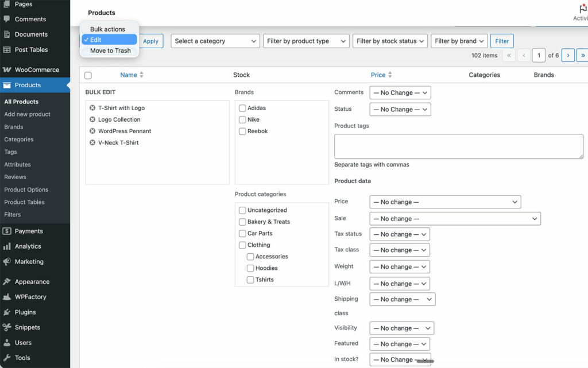Open the Visibility No change dropdown
Viewport: 588px width, 368px height.
point(401,328)
